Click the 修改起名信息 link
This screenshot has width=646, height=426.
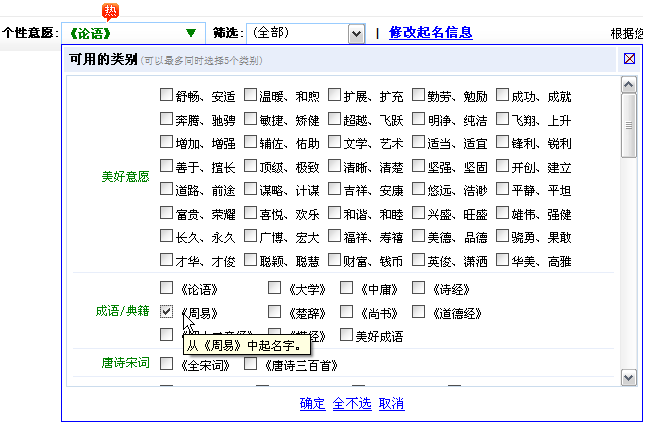pos(430,33)
